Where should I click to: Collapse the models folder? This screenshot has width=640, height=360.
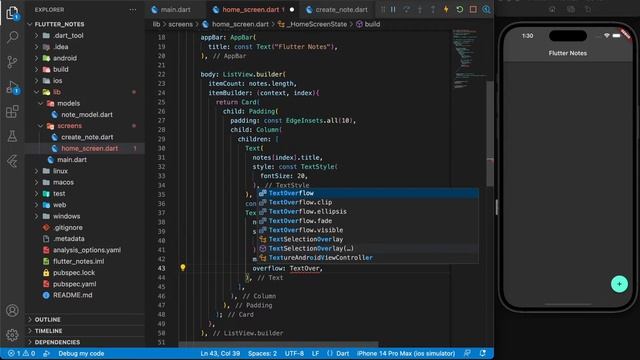[x=68, y=104]
